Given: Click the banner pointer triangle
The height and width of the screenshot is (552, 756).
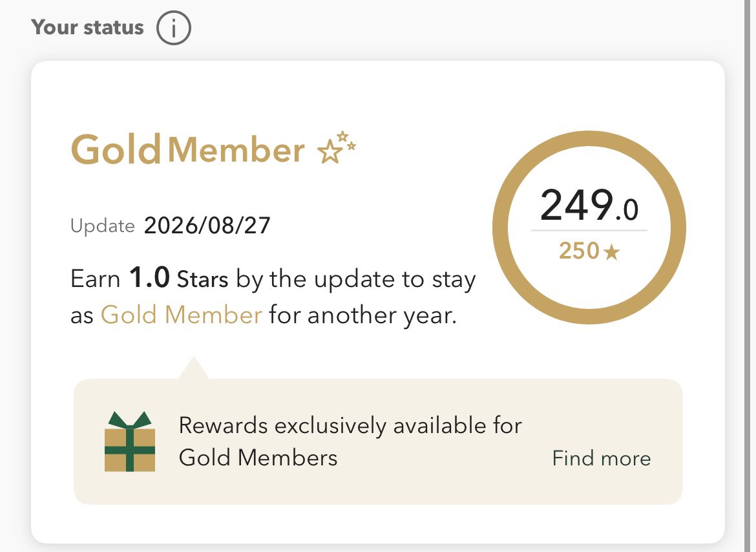Looking at the screenshot, I should pos(193,368).
